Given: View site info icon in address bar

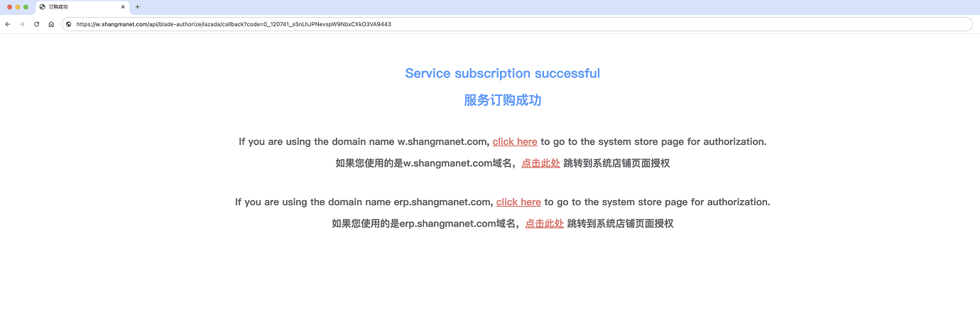Looking at the screenshot, I should 69,24.
